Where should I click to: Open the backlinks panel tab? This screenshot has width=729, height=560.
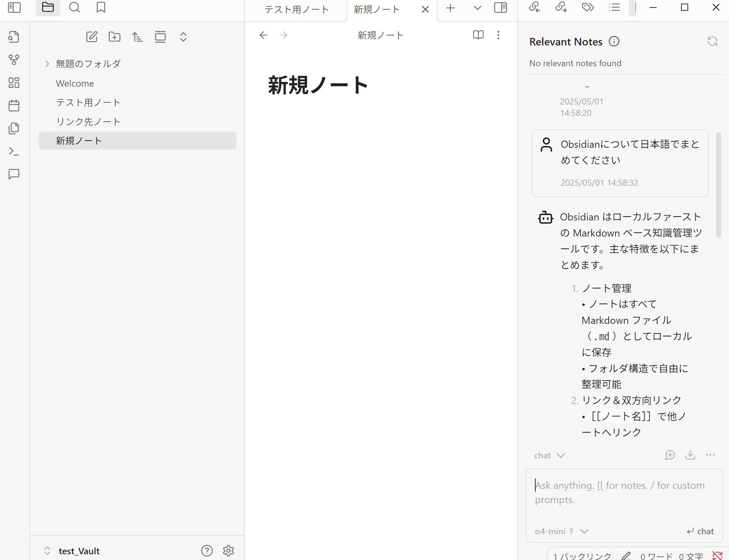tap(535, 8)
